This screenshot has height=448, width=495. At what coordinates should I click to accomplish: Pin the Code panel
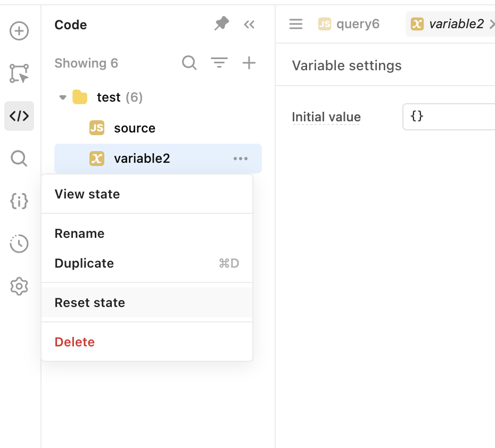pyautogui.click(x=221, y=23)
